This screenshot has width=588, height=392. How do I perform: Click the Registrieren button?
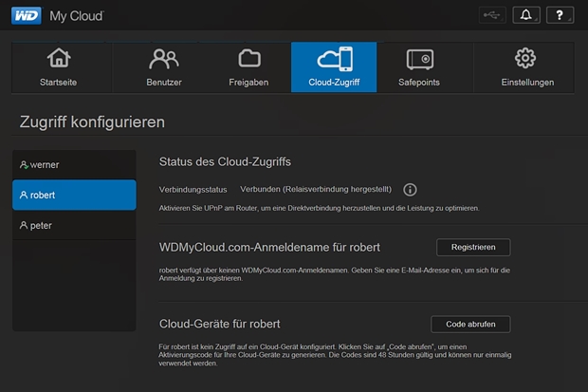(x=473, y=248)
